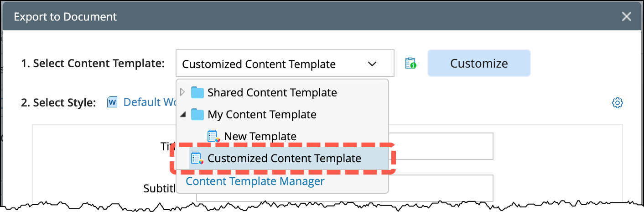This screenshot has width=644, height=212.
Task: Open style settings via the gear icon
Action: tap(617, 103)
